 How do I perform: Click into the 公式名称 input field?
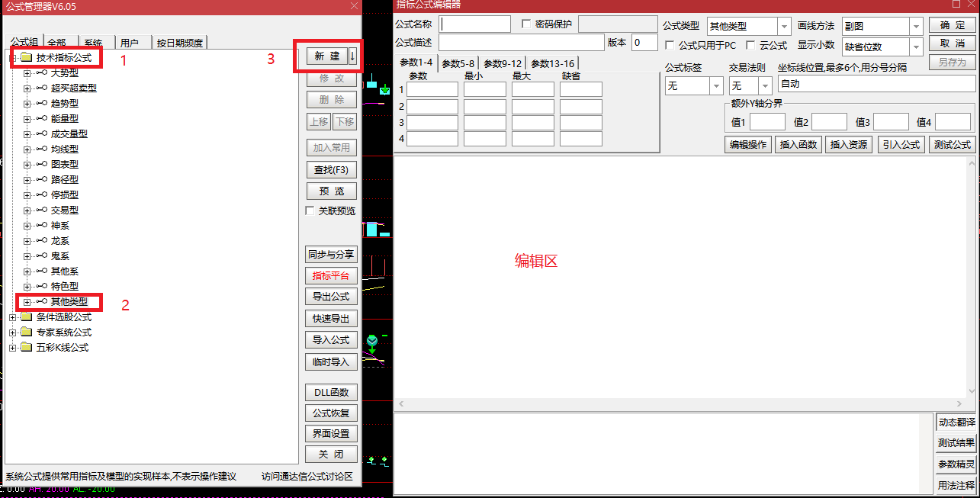click(x=474, y=24)
